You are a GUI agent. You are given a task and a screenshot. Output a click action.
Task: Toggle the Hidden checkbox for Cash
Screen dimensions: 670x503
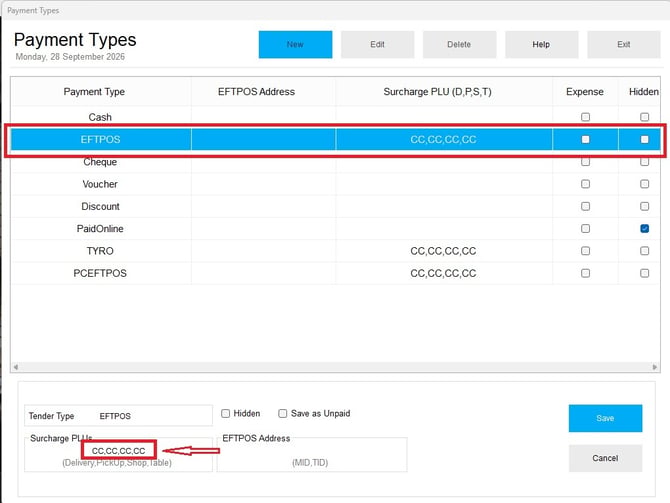point(644,117)
